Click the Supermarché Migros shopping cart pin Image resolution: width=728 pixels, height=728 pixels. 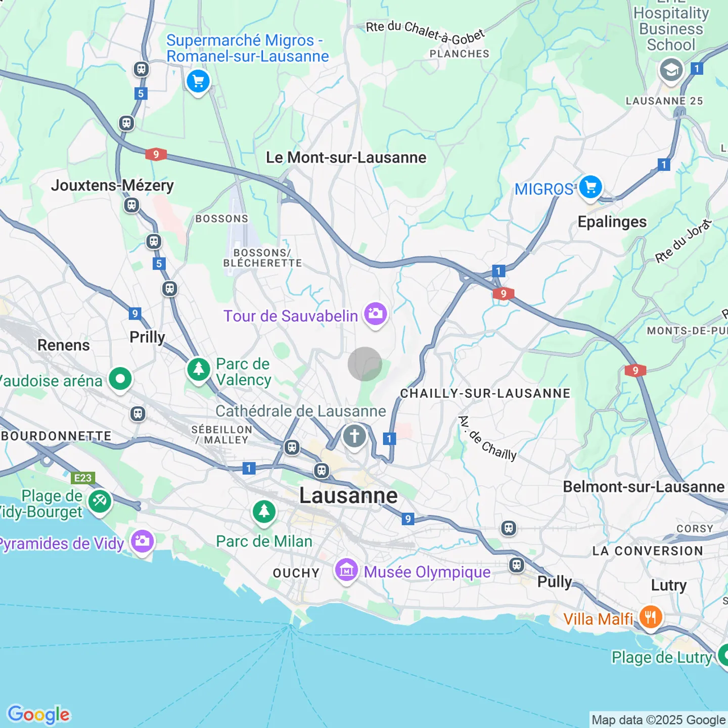point(198,81)
